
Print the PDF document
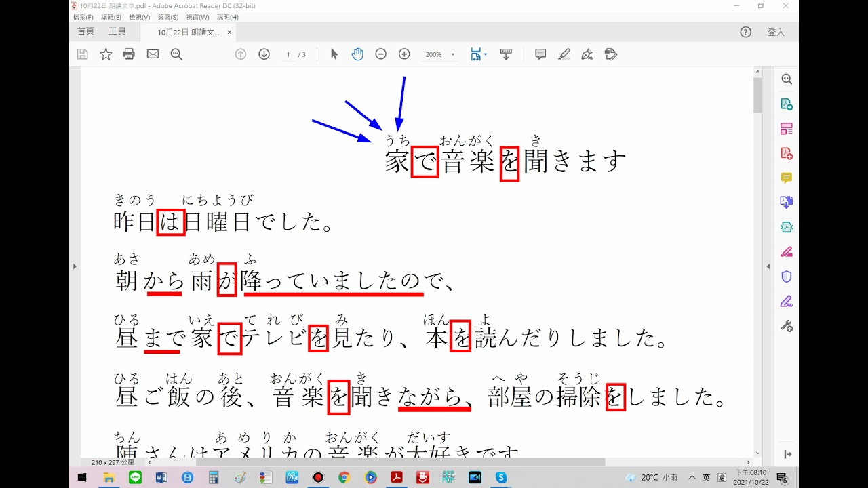click(x=129, y=54)
